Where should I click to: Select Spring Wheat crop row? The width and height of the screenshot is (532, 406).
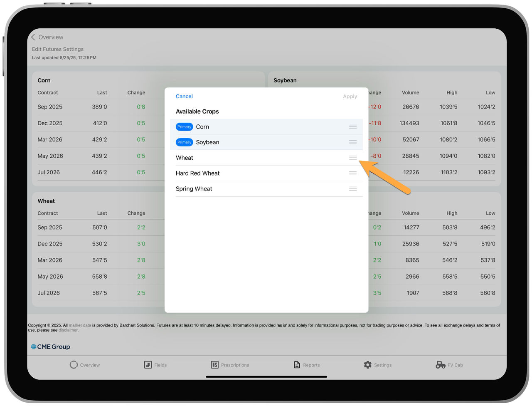266,189
